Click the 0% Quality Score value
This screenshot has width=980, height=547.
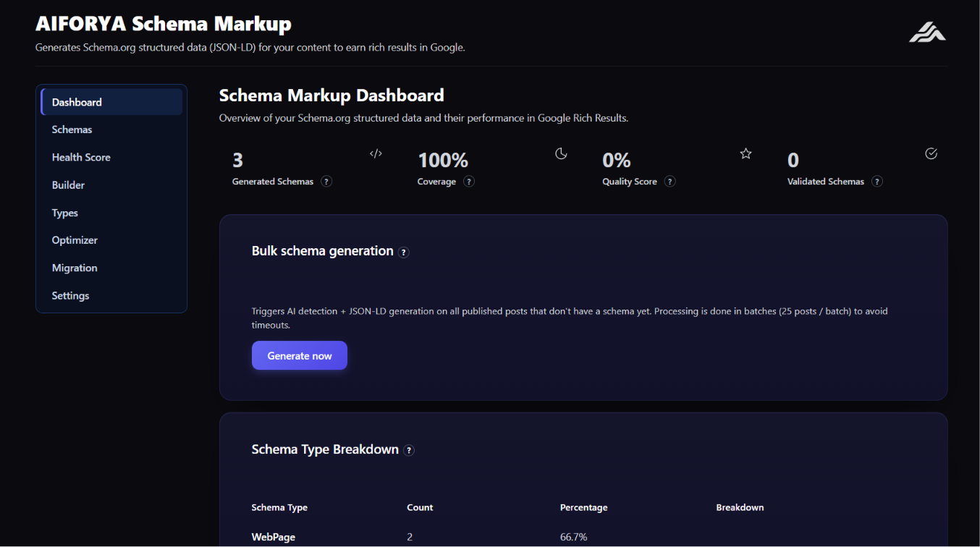click(x=617, y=160)
